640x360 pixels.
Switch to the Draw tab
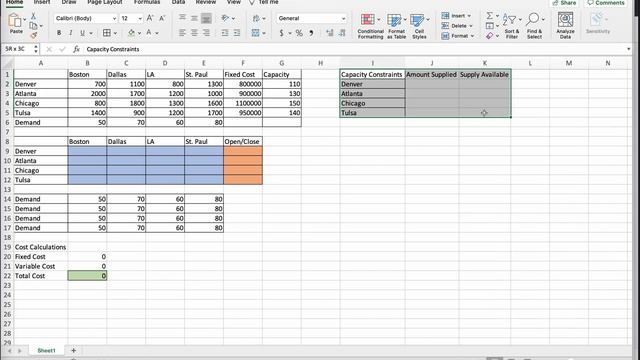coord(69,2)
